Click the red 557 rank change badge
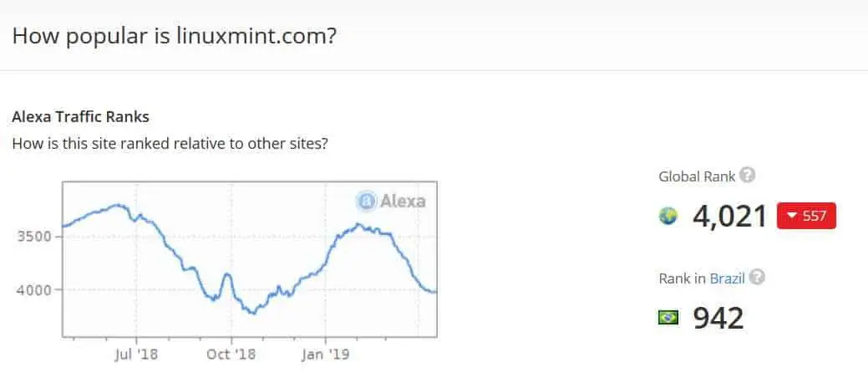 [x=806, y=216]
